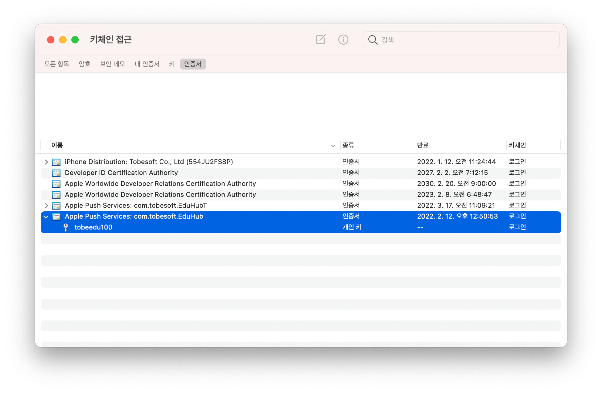Click the tobeedu100 private key icon
This screenshot has width=602, height=393.
point(66,227)
